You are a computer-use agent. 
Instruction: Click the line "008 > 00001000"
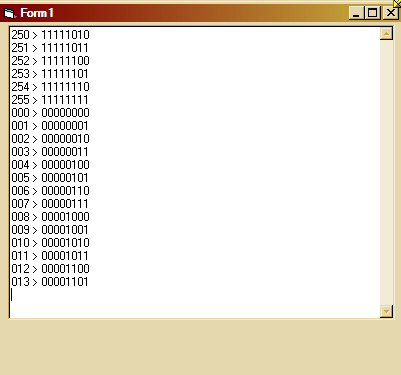[50, 217]
